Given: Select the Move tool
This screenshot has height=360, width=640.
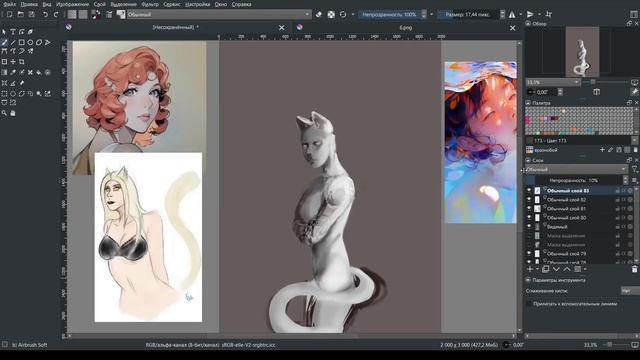Looking at the screenshot, I should point(13,62).
